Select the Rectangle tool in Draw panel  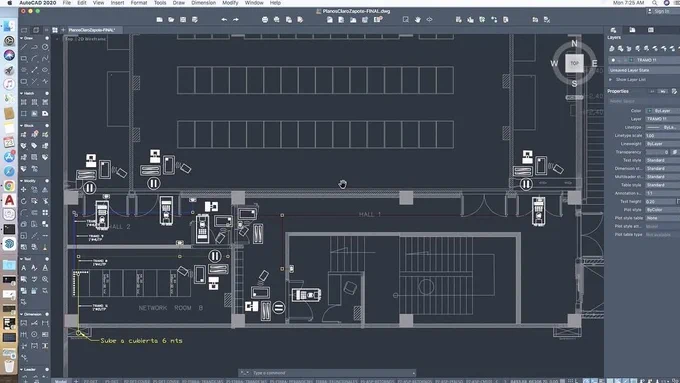24,59
